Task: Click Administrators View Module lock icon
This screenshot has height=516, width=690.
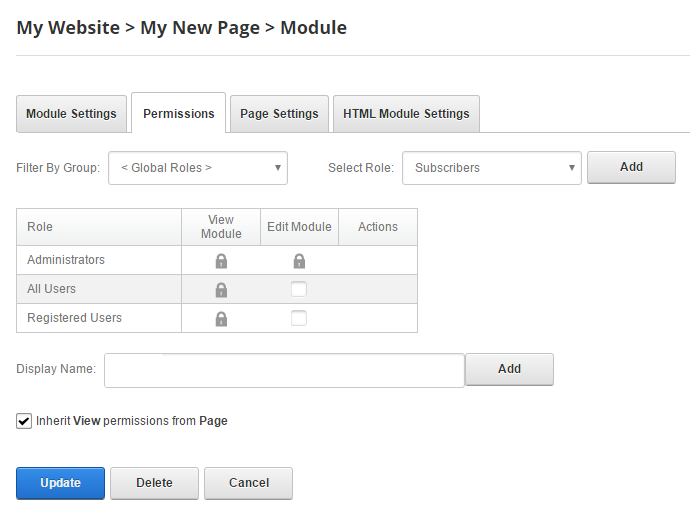Action: [x=221, y=261]
